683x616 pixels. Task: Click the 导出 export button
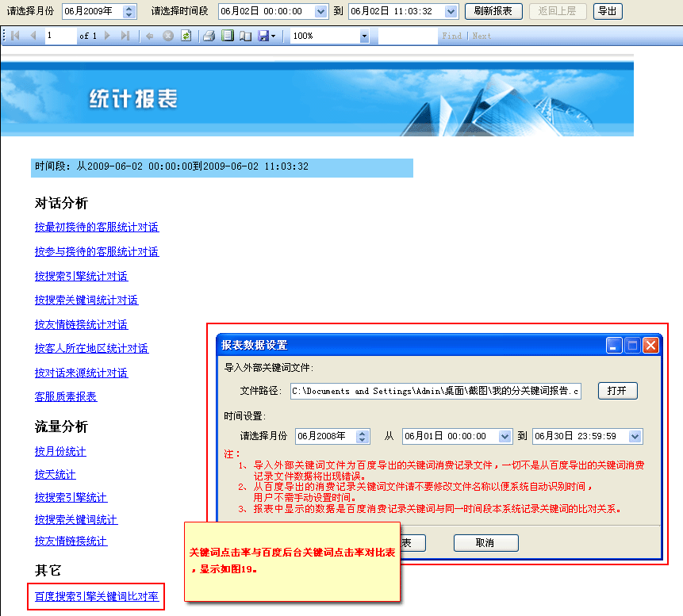point(607,11)
